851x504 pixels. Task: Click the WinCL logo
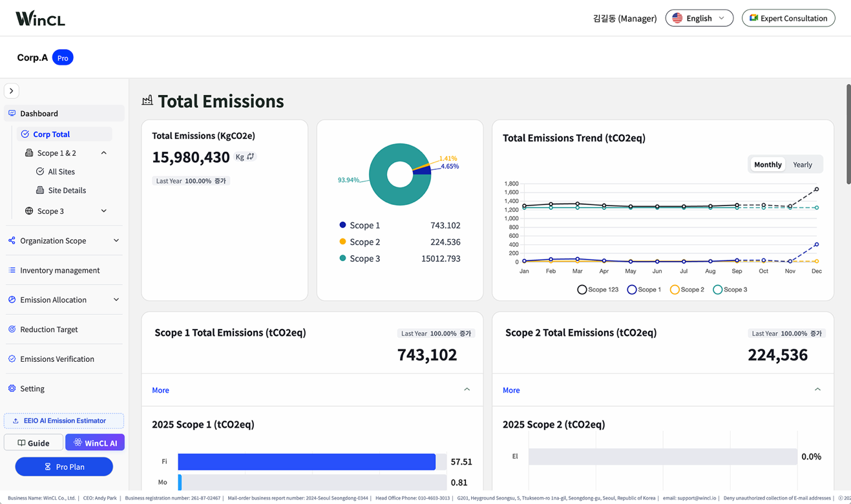[40, 18]
